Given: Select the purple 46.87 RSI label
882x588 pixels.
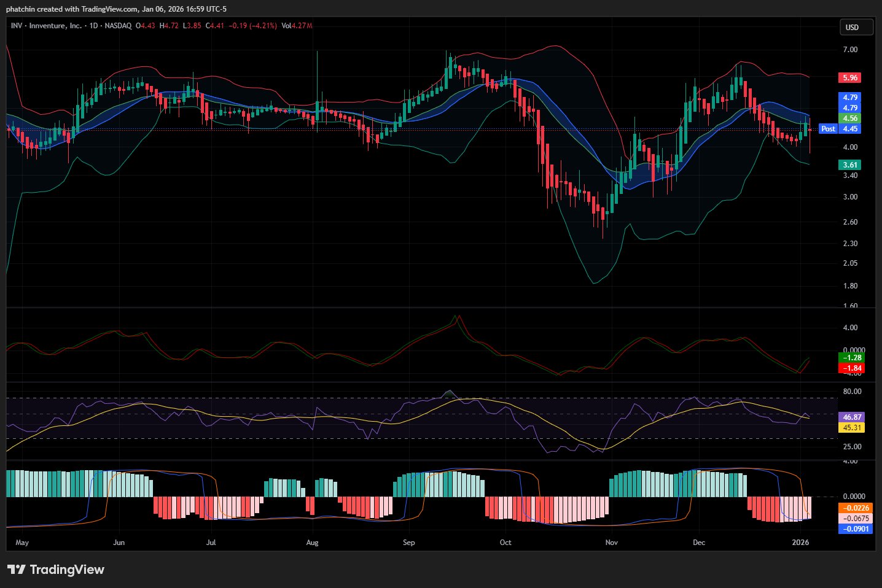Looking at the screenshot, I should click(851, 417).
